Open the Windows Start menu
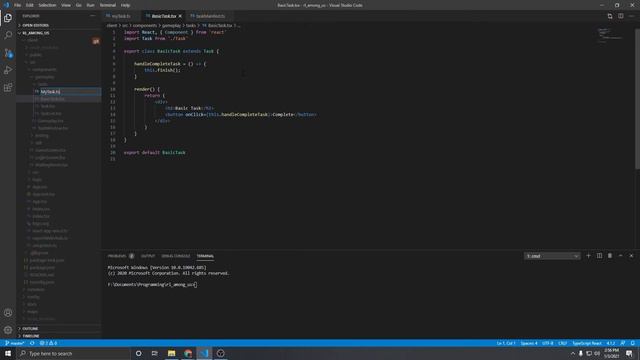Screen dimensions: 640x360 click(8, 353)
